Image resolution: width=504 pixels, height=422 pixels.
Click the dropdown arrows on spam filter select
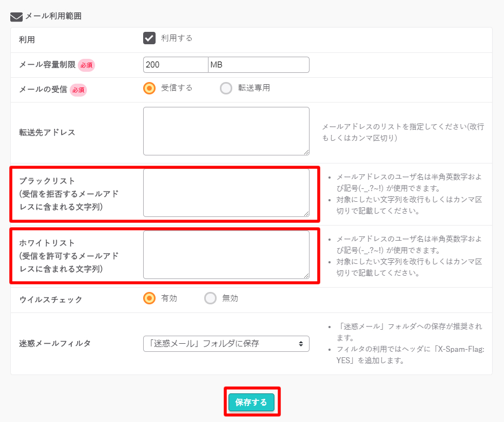point(301,344)
